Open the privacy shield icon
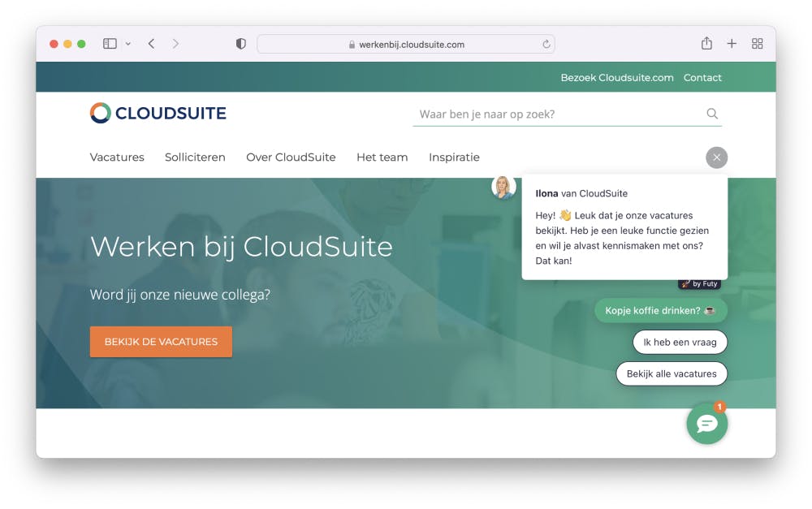 point(241,44)
